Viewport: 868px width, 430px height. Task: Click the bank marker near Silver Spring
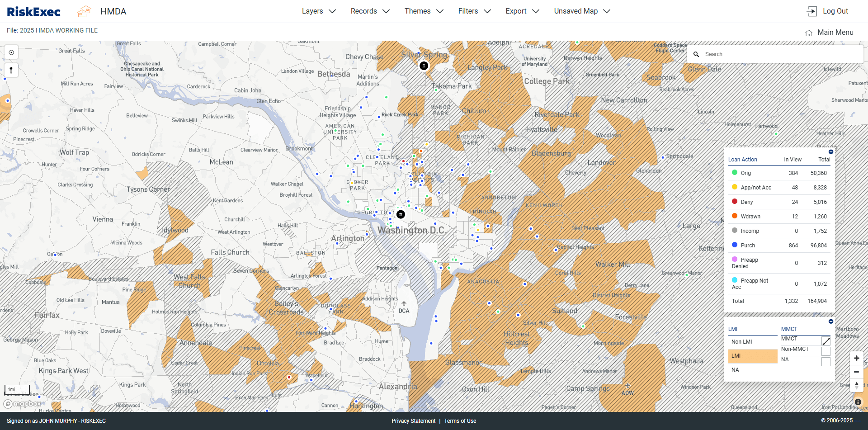coord(424,66)
